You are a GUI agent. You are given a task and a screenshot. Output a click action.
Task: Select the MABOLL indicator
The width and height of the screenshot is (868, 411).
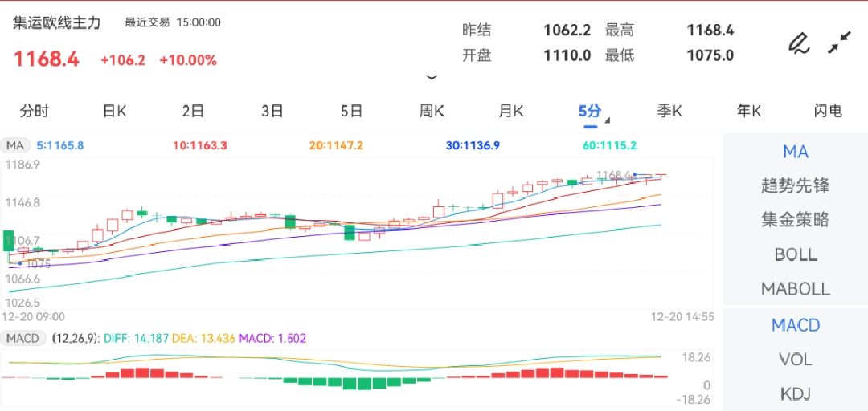[796, 289]
